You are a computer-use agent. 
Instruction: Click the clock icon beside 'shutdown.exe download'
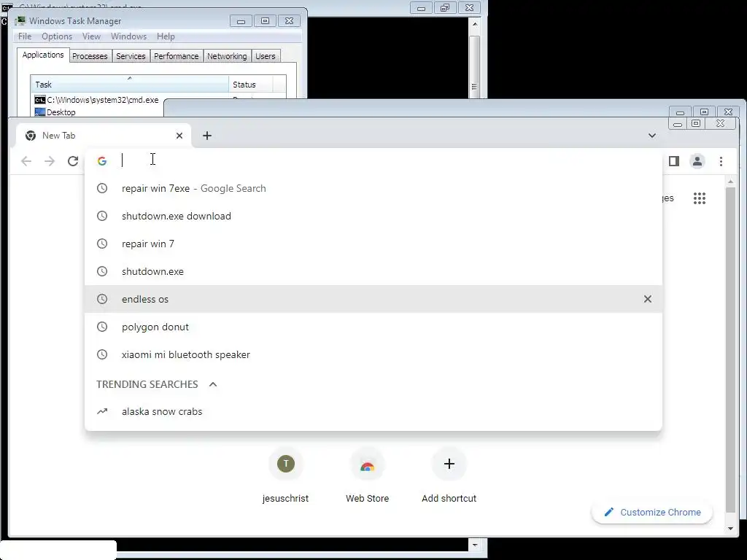[102, 216]
